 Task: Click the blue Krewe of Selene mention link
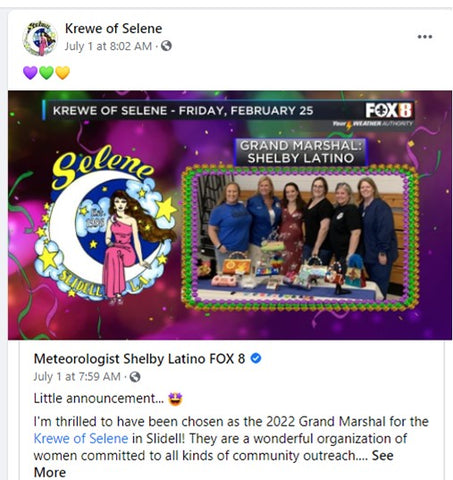(81, 438)
